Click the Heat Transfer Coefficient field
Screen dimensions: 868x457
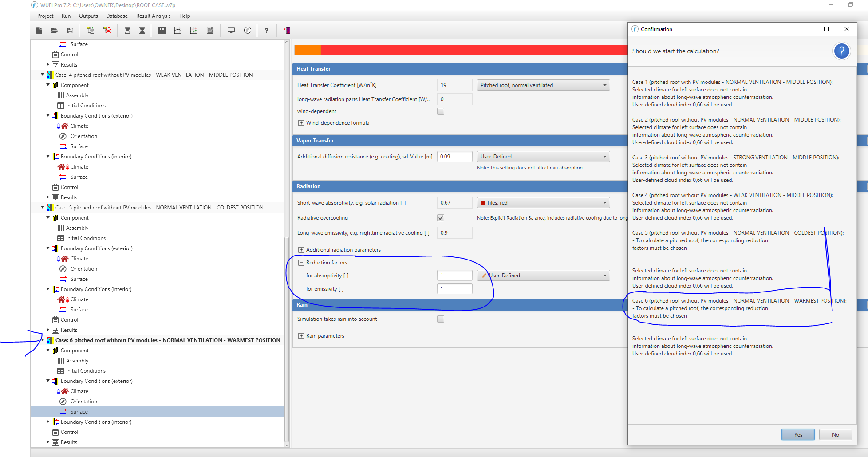point(455,85)
